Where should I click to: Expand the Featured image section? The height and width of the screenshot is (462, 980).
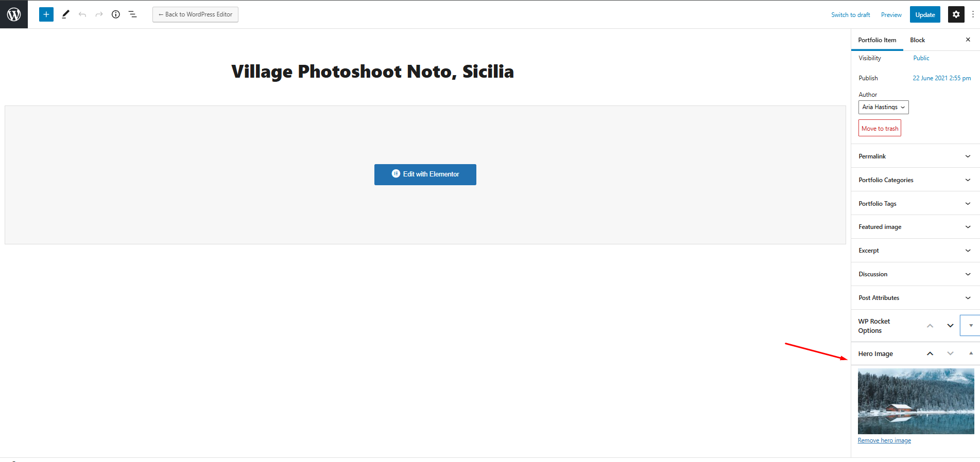point(915,227)
